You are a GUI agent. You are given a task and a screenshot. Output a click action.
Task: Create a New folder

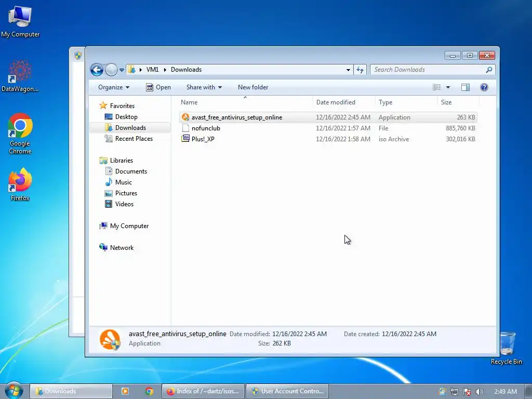pos(253,87)
